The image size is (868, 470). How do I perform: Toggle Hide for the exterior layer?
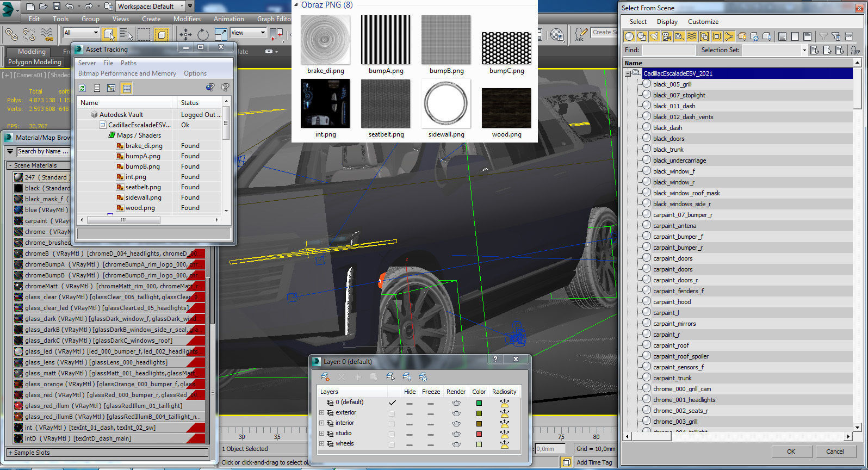(410, 413)
